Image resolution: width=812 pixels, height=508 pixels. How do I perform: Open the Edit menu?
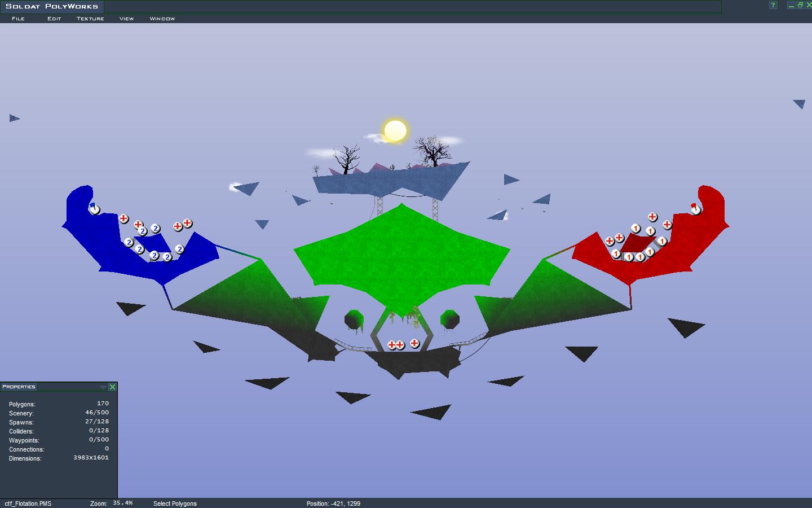(54, 19)
